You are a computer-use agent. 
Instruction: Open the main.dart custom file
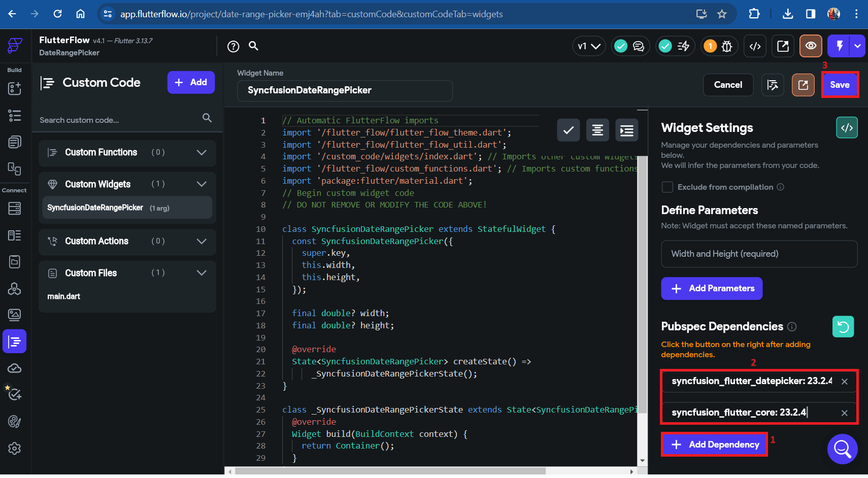tap(64, 296)
